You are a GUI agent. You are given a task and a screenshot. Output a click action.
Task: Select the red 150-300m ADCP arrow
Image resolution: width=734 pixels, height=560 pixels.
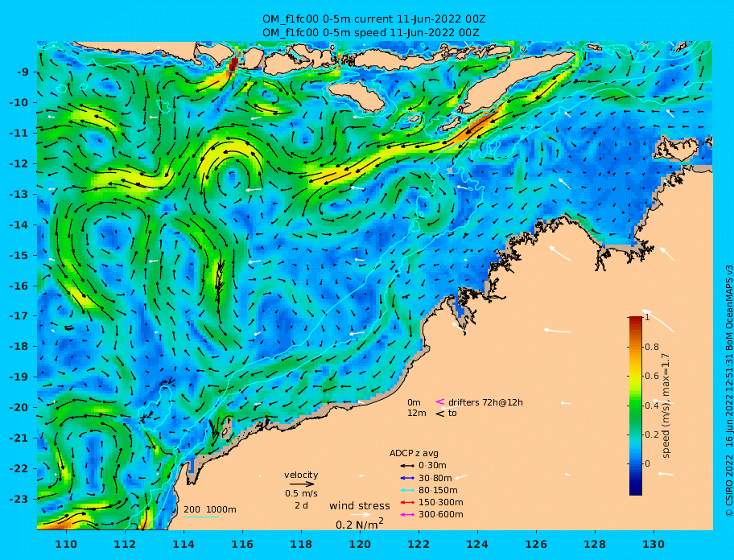[407, 502]
